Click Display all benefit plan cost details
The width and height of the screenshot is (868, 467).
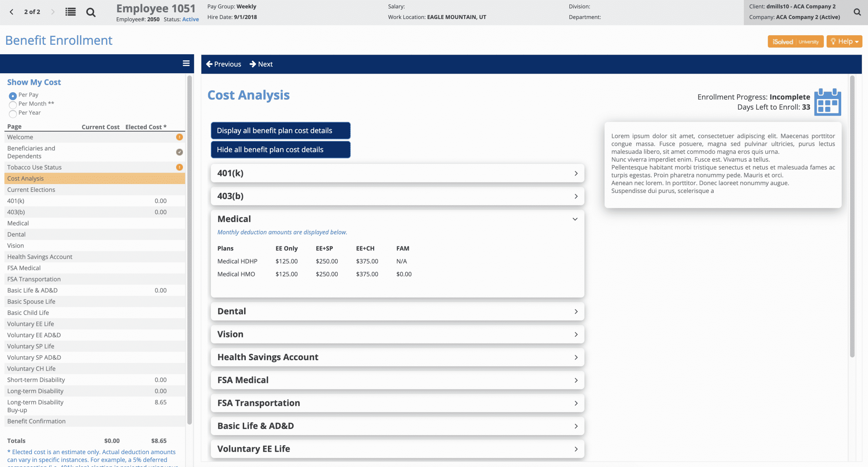tap(280, 131)
